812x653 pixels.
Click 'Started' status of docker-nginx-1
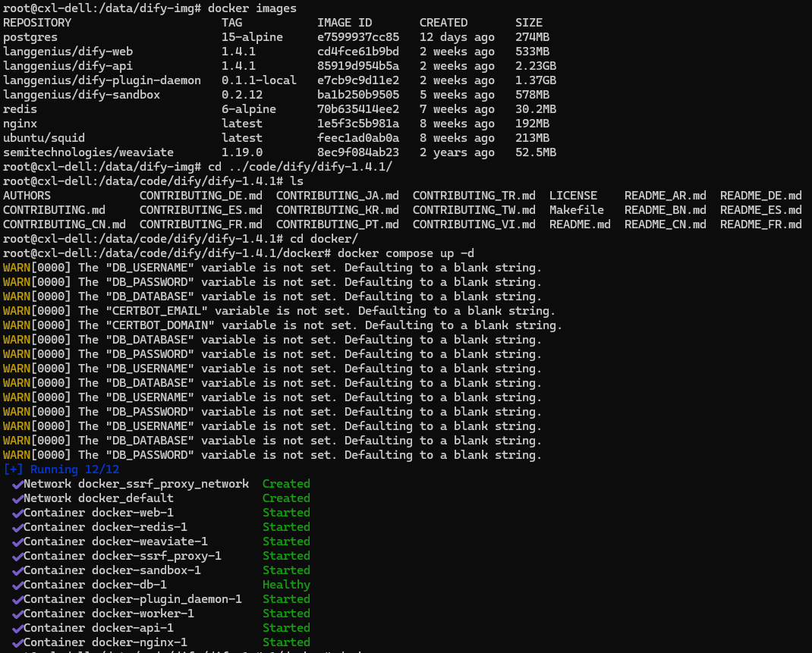[286, 642]
